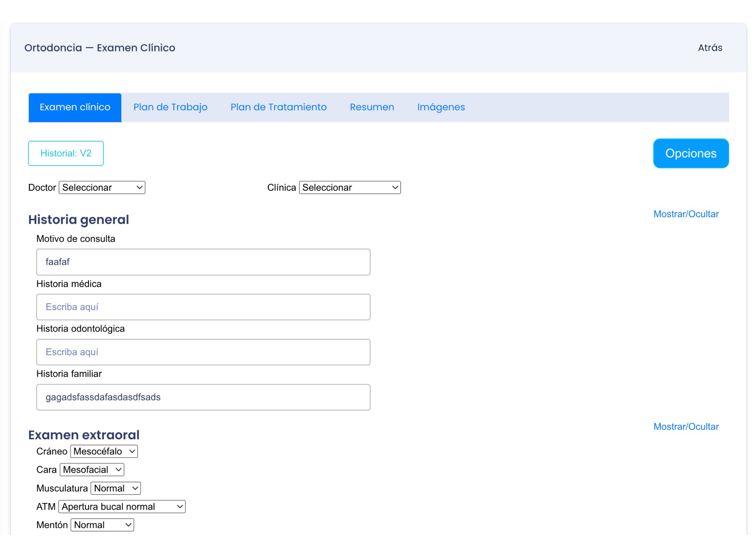Click the Historial: V2 button
Image resolution: width=756 pixels, height=547 pixels.
66,153
